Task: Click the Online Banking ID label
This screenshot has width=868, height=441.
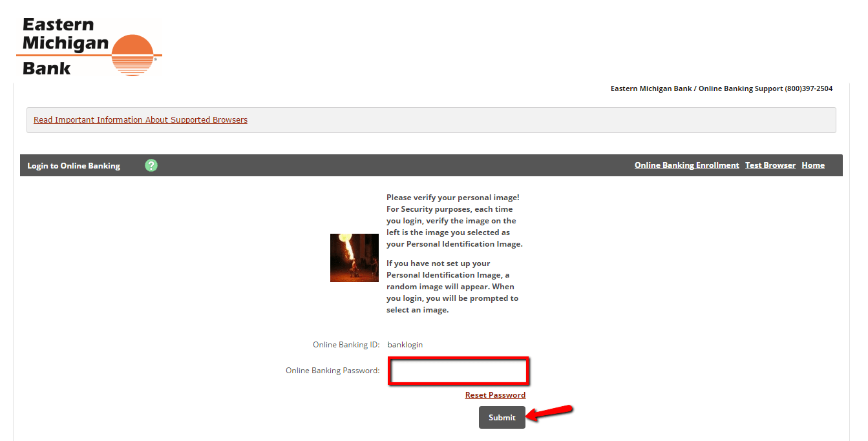Action: tap(346, 344)
